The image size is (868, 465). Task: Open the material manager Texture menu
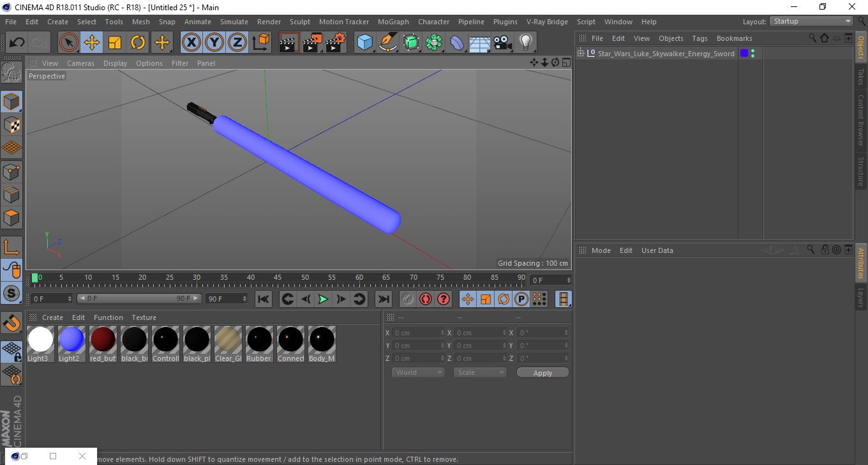(144, 317)
